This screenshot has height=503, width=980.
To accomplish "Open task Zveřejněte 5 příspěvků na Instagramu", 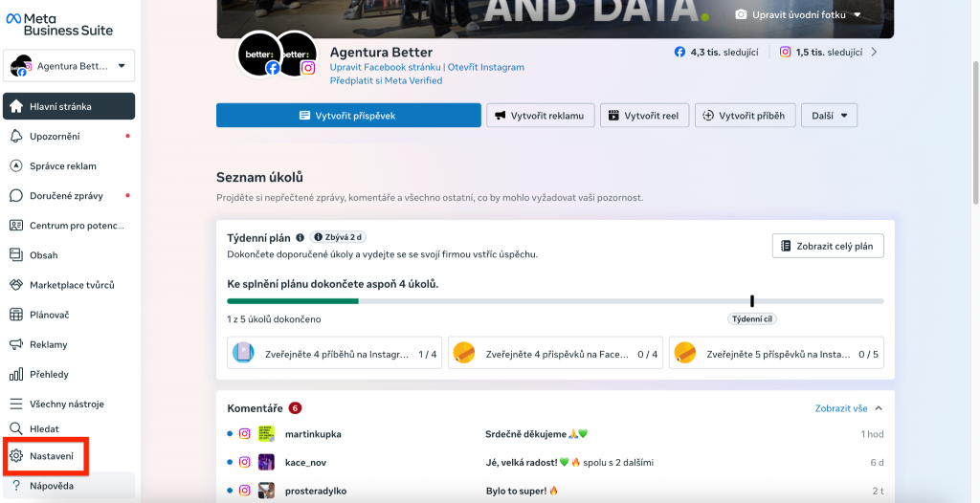I will click(776, 354).
